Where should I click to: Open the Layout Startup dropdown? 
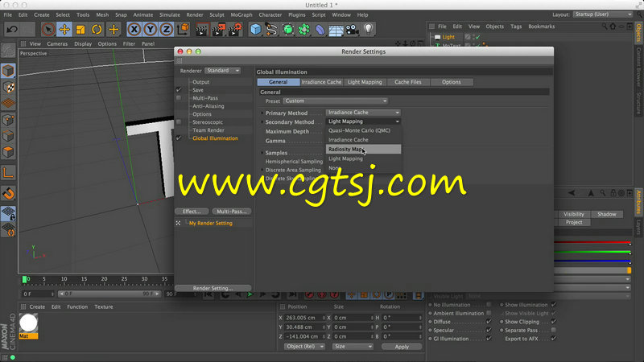pyautogui.click(x=603, y=14)
